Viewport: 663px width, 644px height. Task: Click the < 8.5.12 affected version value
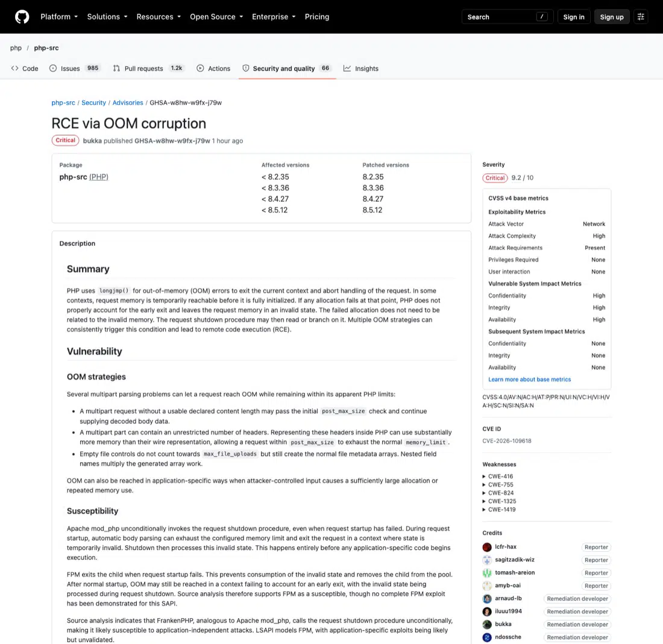tap(274, 210)
